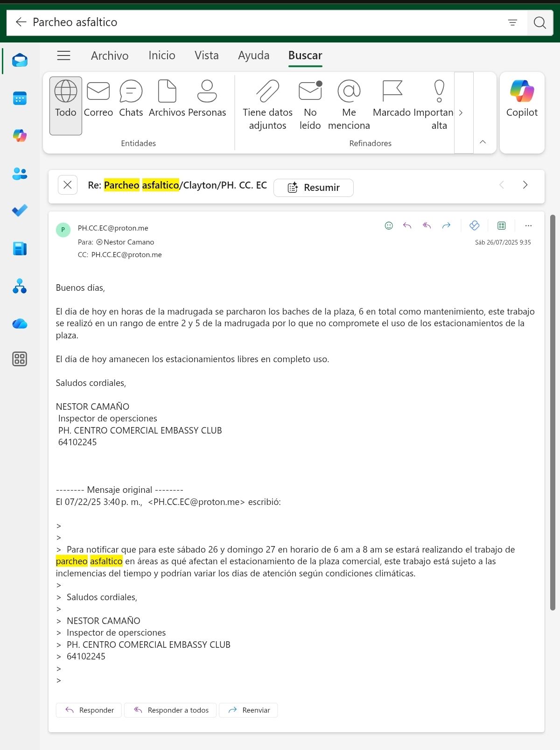560x750 pixels.
Task: Open more actions ellipsis menu on the email
Action: point(528,226)
